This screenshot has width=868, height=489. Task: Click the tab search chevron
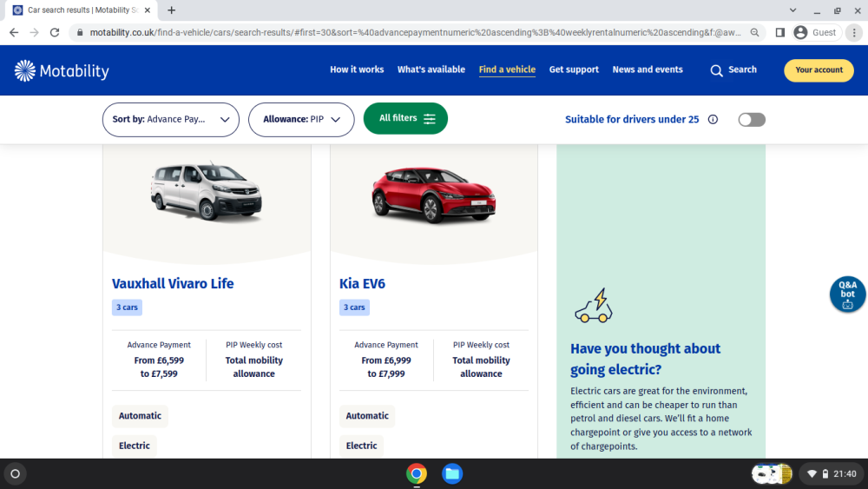(792, 10)
